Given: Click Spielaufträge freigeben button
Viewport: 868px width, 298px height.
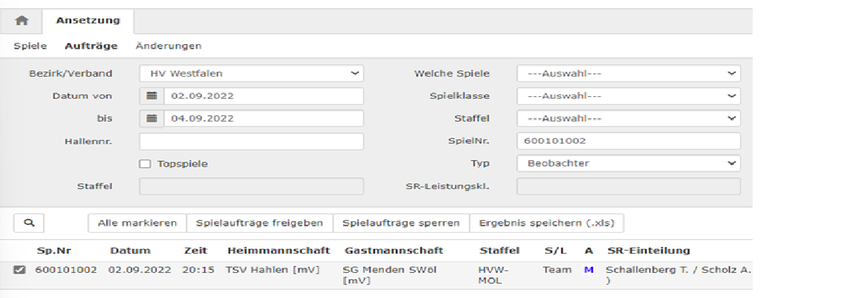Looking at the screenshot, I should 260,223.
